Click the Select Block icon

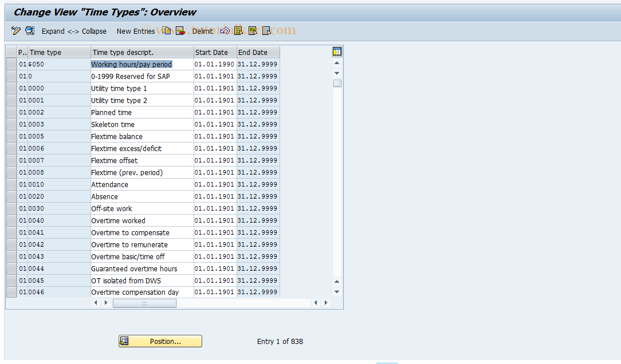(252, 31)
